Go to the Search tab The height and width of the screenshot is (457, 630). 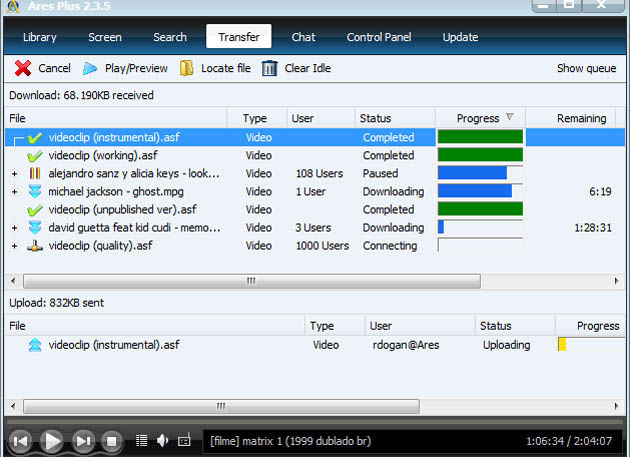point(170,37)
